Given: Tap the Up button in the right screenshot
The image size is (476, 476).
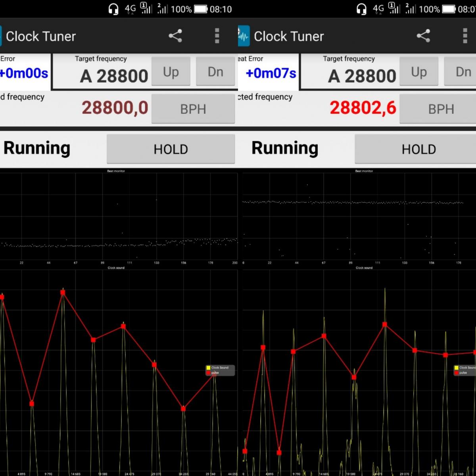Looking at the screenshot, I should coord(419,71).
